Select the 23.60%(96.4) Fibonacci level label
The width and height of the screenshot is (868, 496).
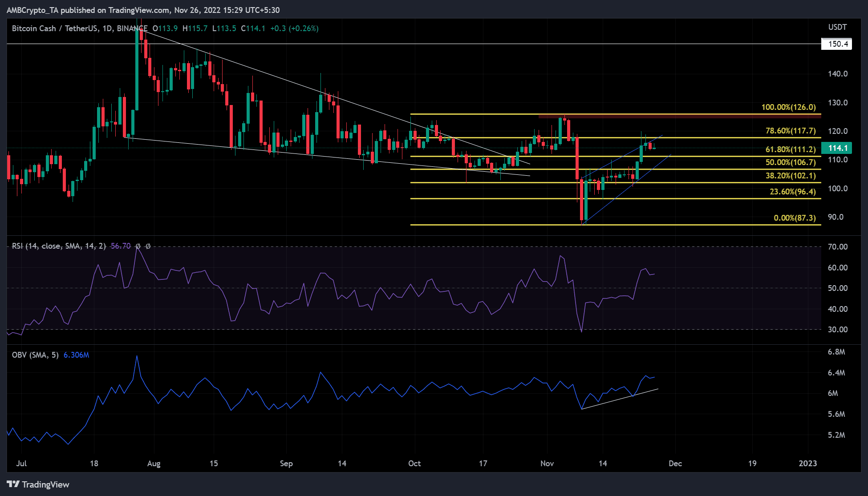click(x=792, y=192)
